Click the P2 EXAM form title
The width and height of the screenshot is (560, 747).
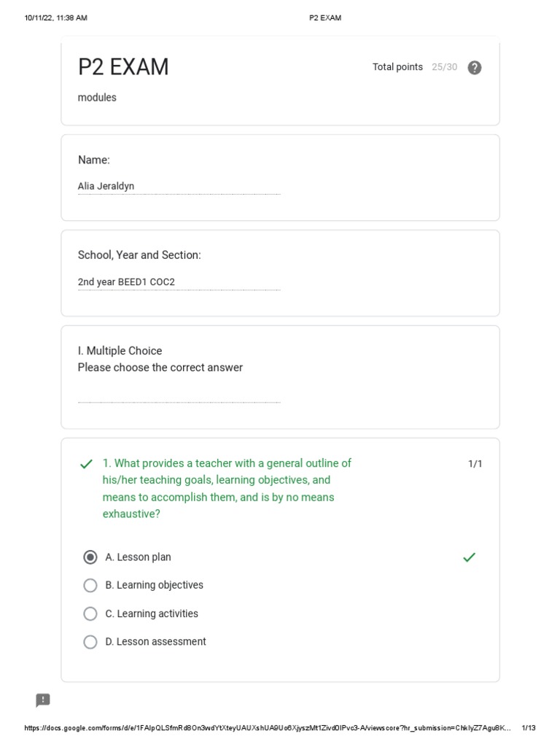[x=123, y=67]
